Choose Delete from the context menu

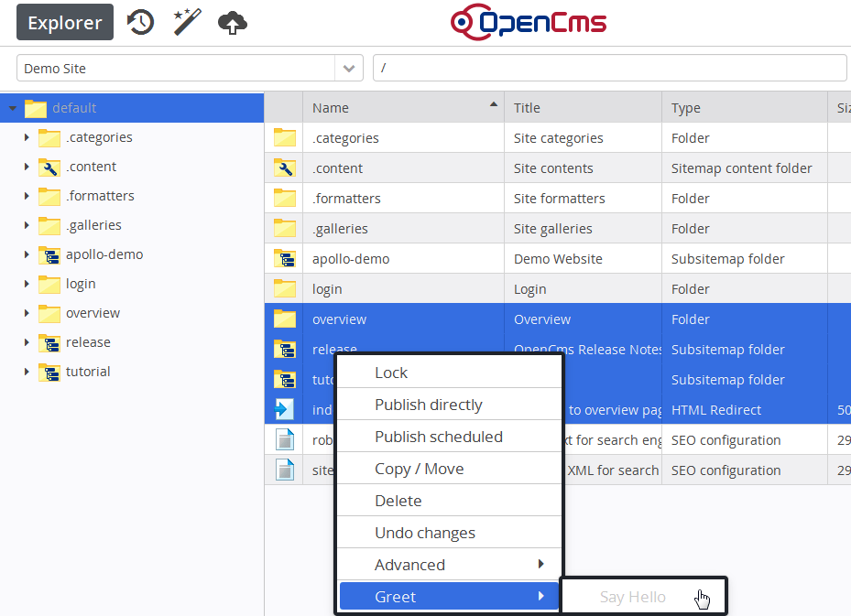click(450, 501)
